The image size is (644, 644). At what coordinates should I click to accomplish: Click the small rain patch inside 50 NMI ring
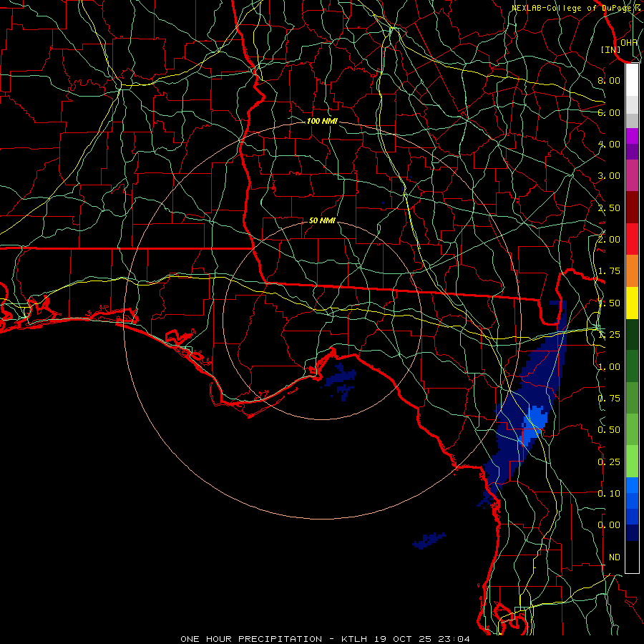[x=341, y=381]
